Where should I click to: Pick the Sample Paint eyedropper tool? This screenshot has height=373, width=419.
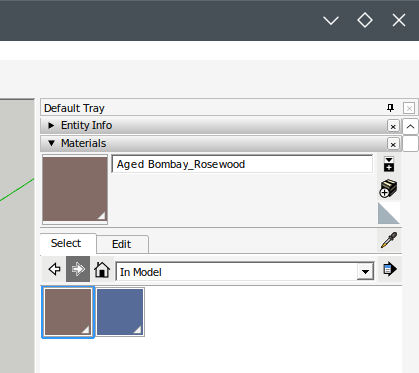389,240
